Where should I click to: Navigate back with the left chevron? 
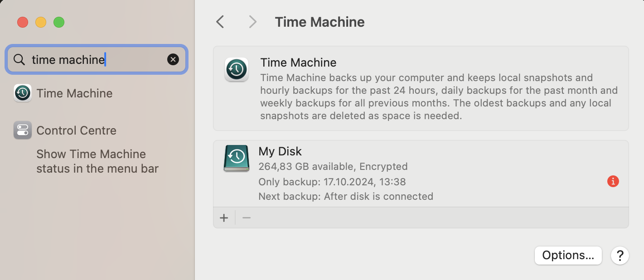[220, 22]
